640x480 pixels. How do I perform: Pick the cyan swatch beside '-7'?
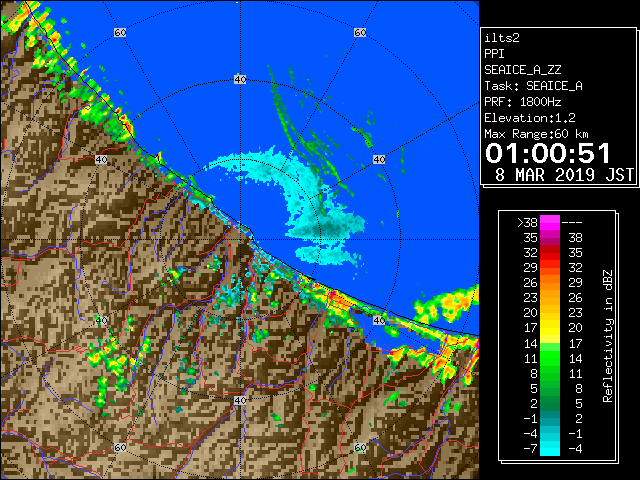pyautogui.click(x=550, y=449)
